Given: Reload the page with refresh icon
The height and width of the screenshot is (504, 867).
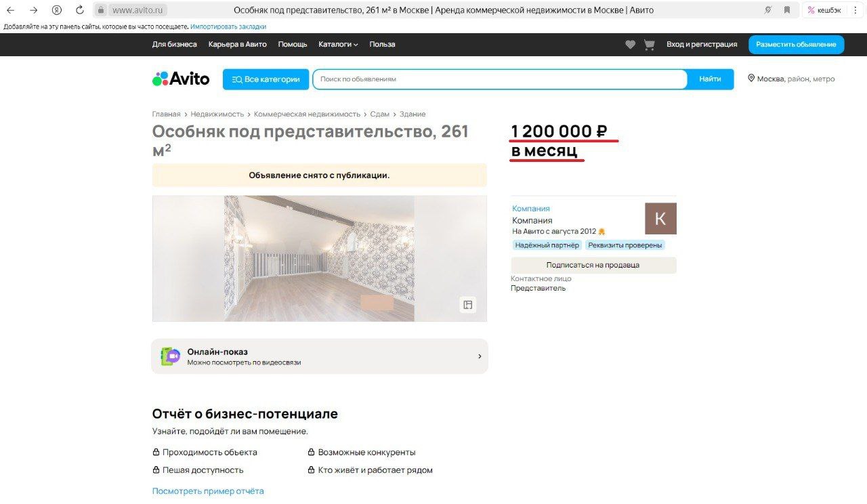Looking at the screenshot, I should [80, 10].
